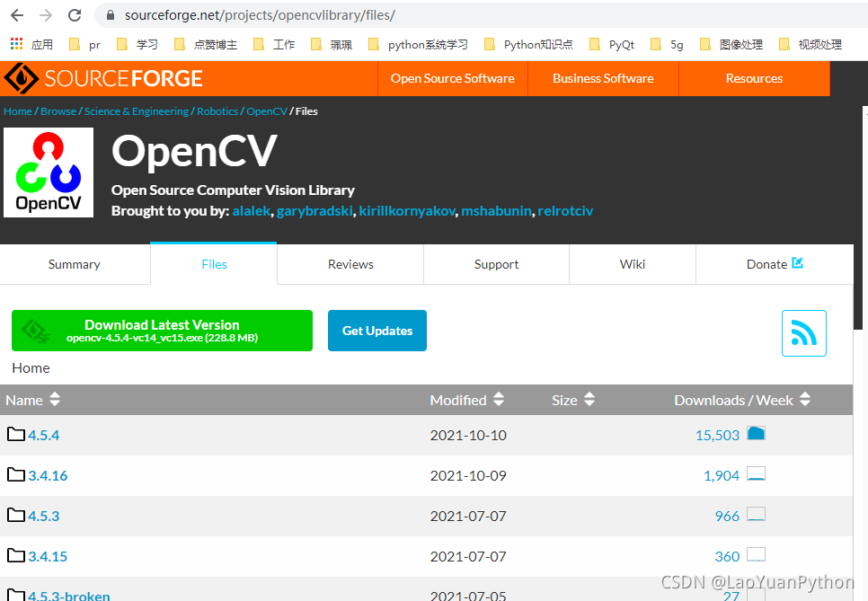Click the Download Latest Version button
The image size is (868, 601).
pyautogui.click(x=163, y=331)
